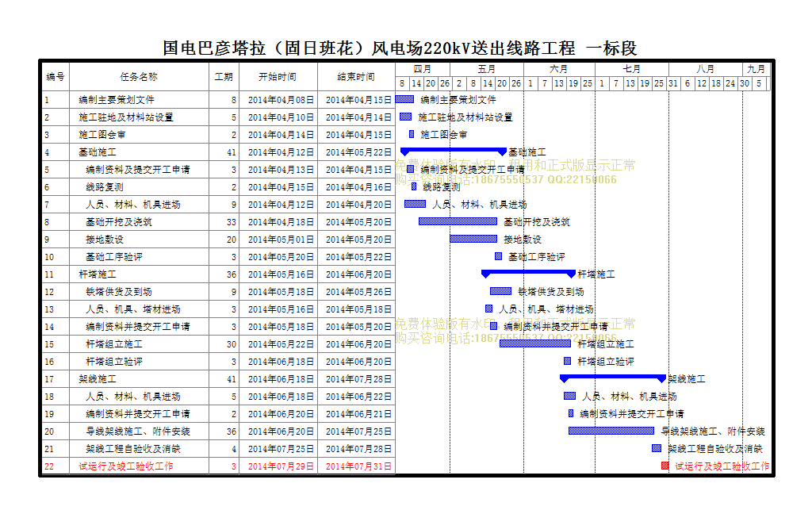
Task: Click task name 人员、机具、塔材进场 in row 13
Action: 133,309
